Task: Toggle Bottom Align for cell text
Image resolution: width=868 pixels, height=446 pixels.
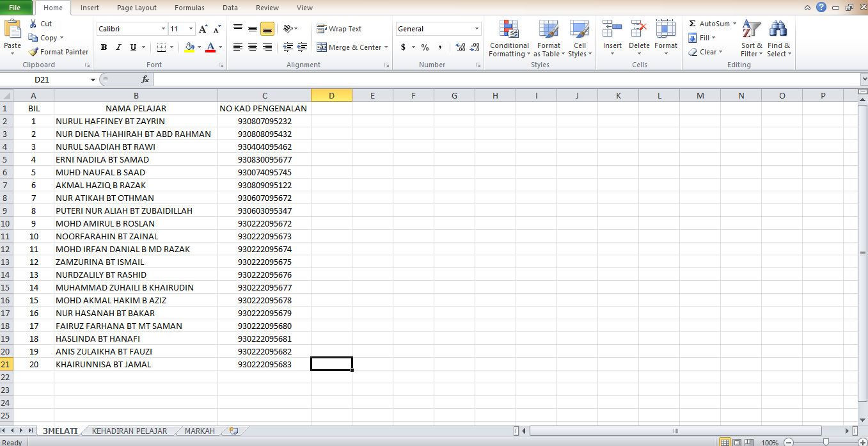Action: click(267, 29)
